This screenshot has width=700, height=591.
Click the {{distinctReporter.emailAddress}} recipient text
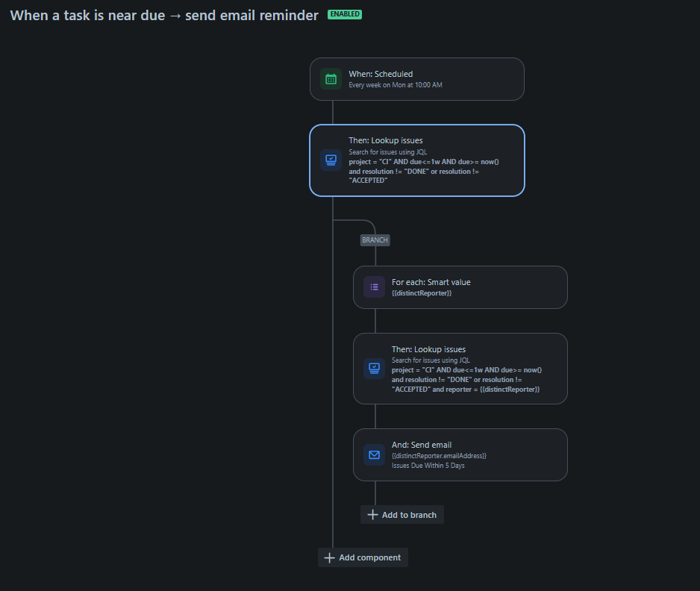[440, 456]
